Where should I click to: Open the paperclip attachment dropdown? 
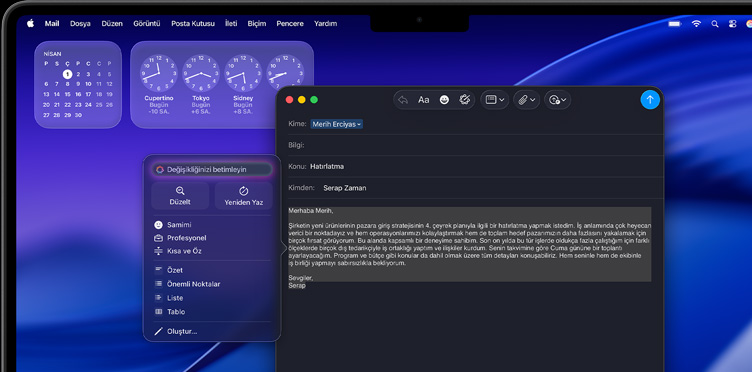pyautogui.click(x=527, y=100)
